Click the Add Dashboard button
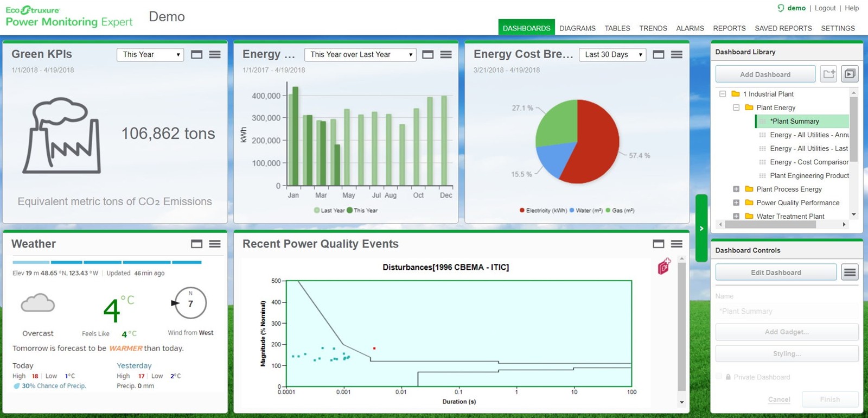Image resolution: width=868 pixels, height=418 pixels. pos(765,74)
